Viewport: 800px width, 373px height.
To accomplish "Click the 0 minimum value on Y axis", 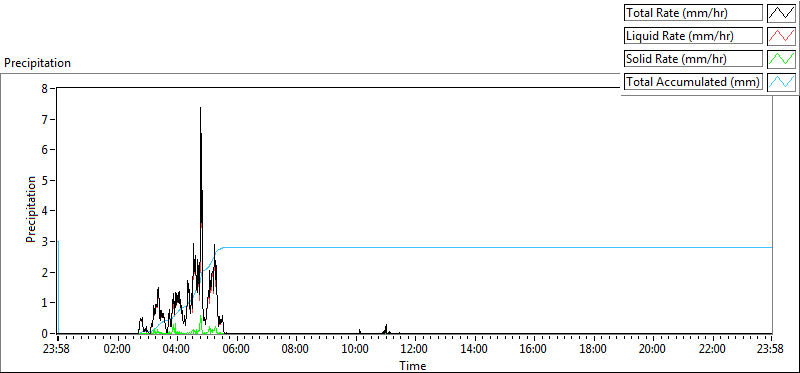I will (45, 333).
